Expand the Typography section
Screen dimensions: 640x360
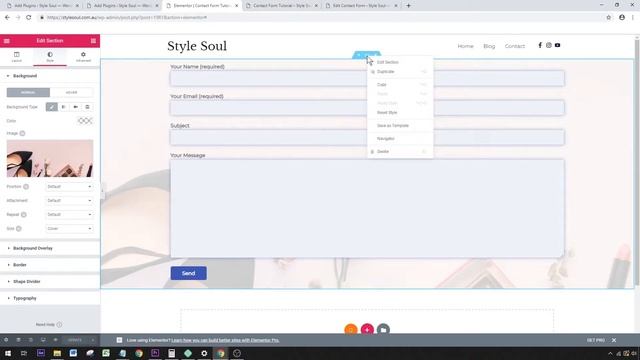[x=50, y=298]
